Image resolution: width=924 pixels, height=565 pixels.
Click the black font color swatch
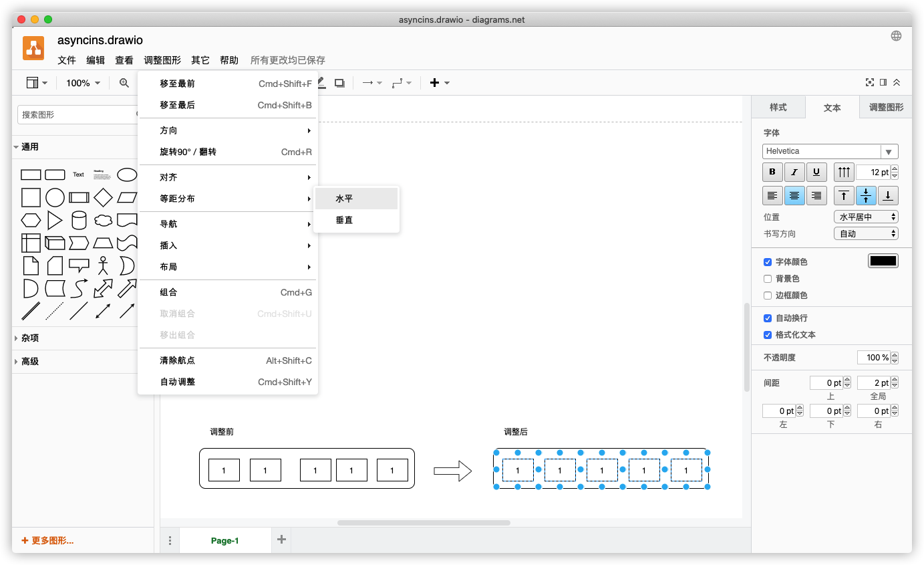coord(883,261)
